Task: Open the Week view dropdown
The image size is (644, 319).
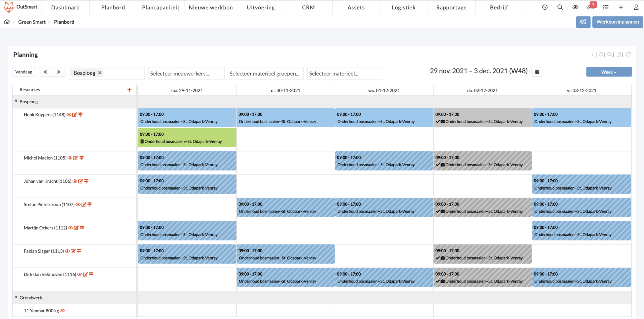Action: pos(608,72)
